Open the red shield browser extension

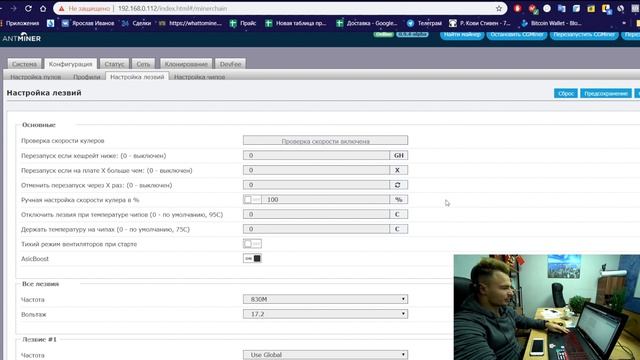pos(518,8)
